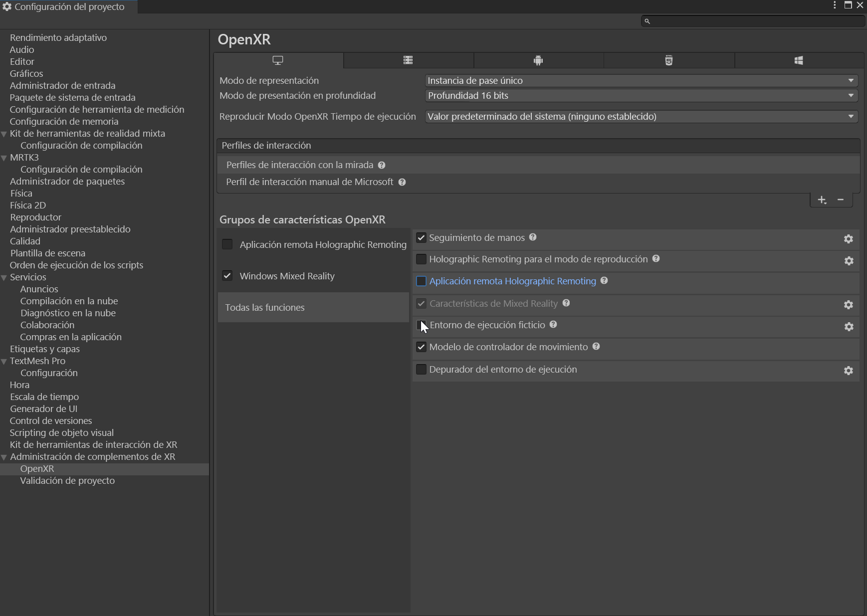Open Control de versiones settings
Image resolution: width=867 pixels, height=616 pixels.
[51, 420]
